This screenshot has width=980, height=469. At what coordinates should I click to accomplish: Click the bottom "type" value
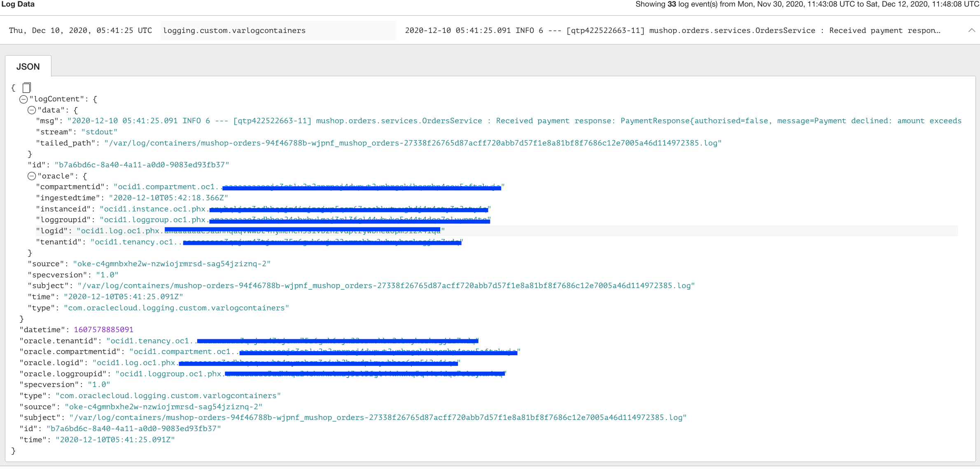point(168,396)
